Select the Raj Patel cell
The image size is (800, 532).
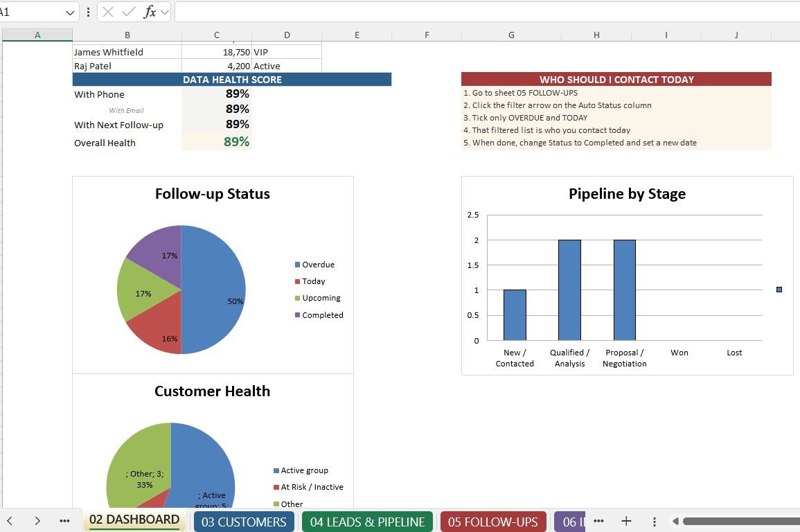pos(127,66)
